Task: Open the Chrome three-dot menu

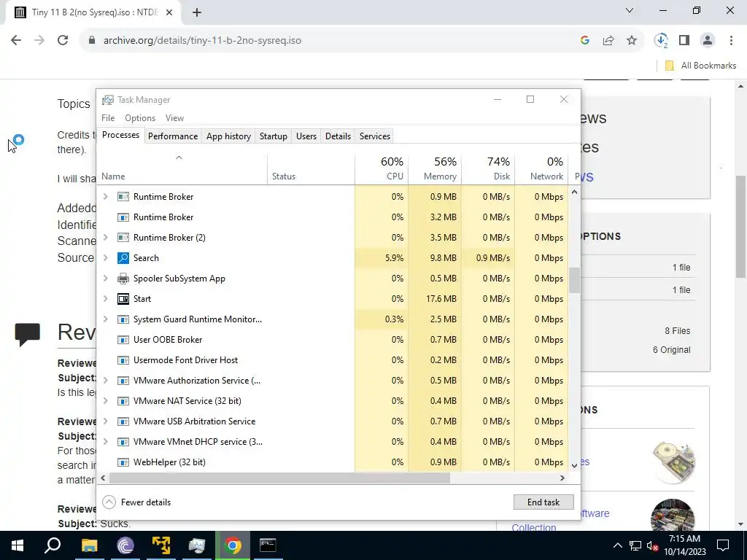Action: [x=731, y=41]
